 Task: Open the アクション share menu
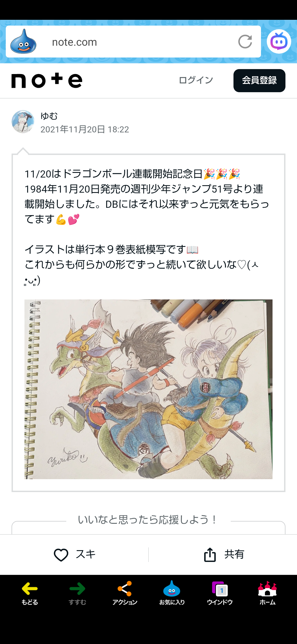pos(125,594)
